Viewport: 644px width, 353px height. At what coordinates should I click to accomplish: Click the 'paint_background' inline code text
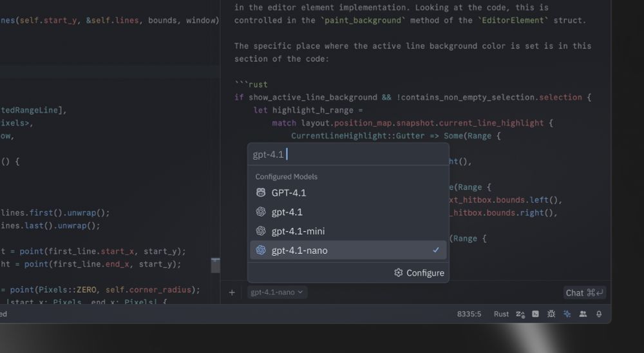363,20
